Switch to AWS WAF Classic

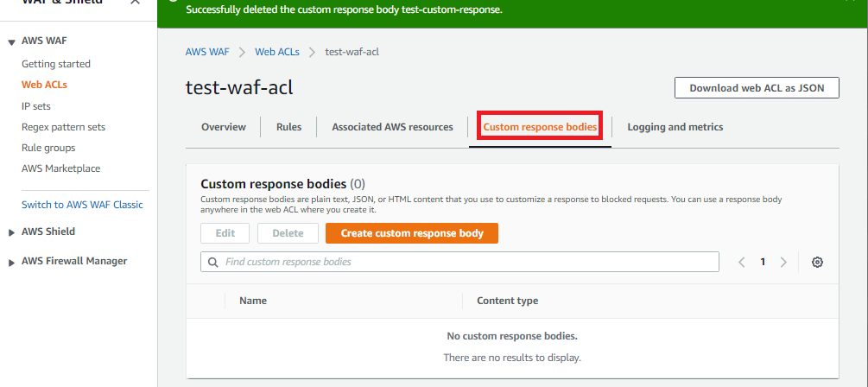(82, 205)
